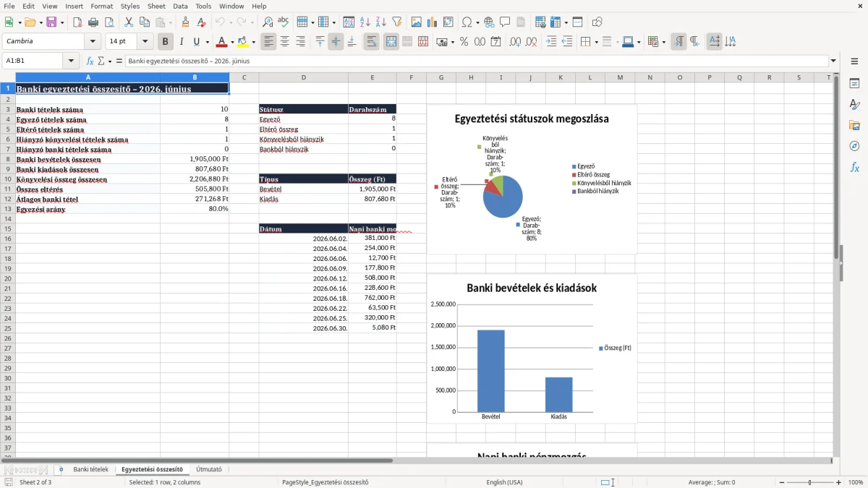This screenshot has width=868, height=488.
Task: Toggle Center Horizontally alignment
Action: pos(284,42)
